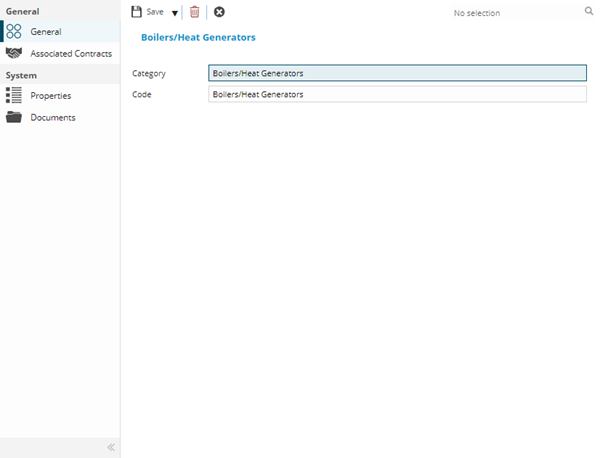Go to the Properties page
600x458 pixels.
click(51, 96)
